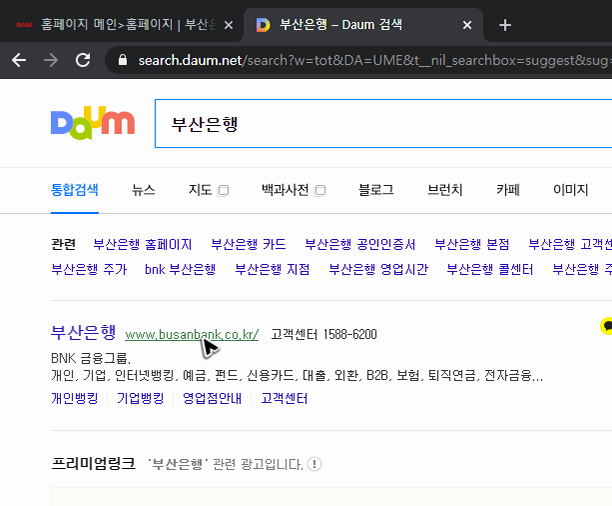Click the padlock site info icon
Image resolution: width=612 pixels, height=506 pixels.
123,60
